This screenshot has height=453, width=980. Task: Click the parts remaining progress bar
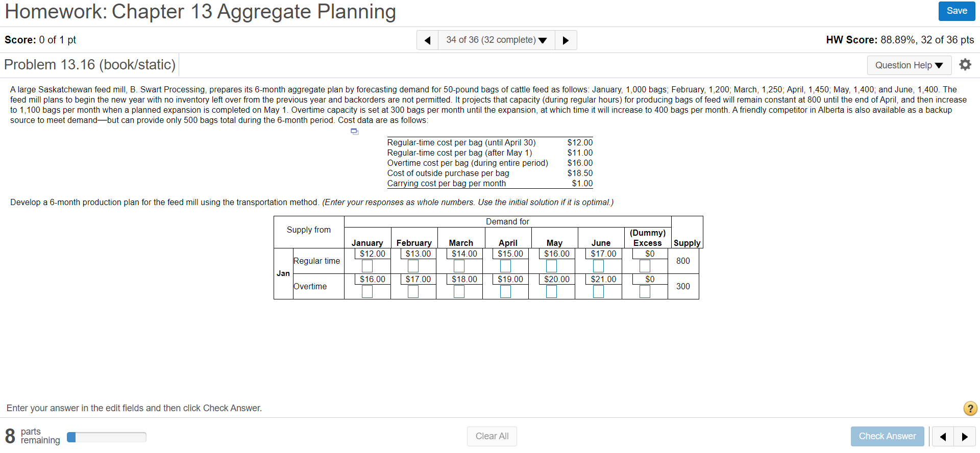click(107, 437)
